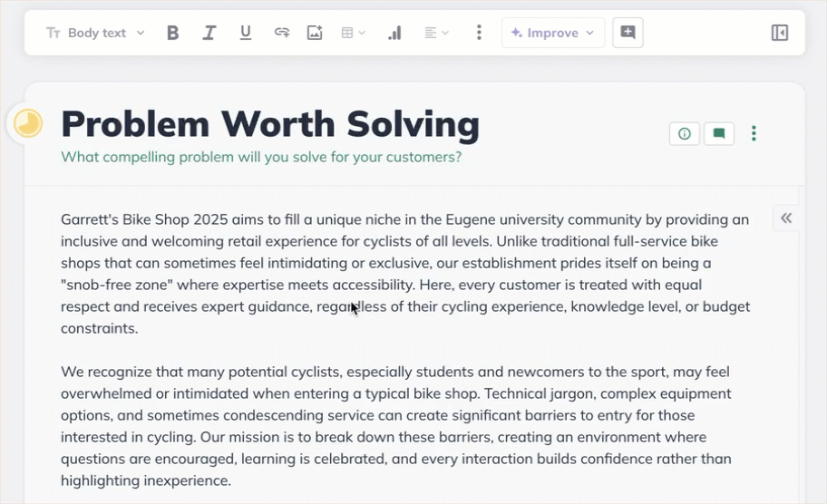Open the Improve AI dropdown
This screenshot has width=827, height=504.
point(553,33)
